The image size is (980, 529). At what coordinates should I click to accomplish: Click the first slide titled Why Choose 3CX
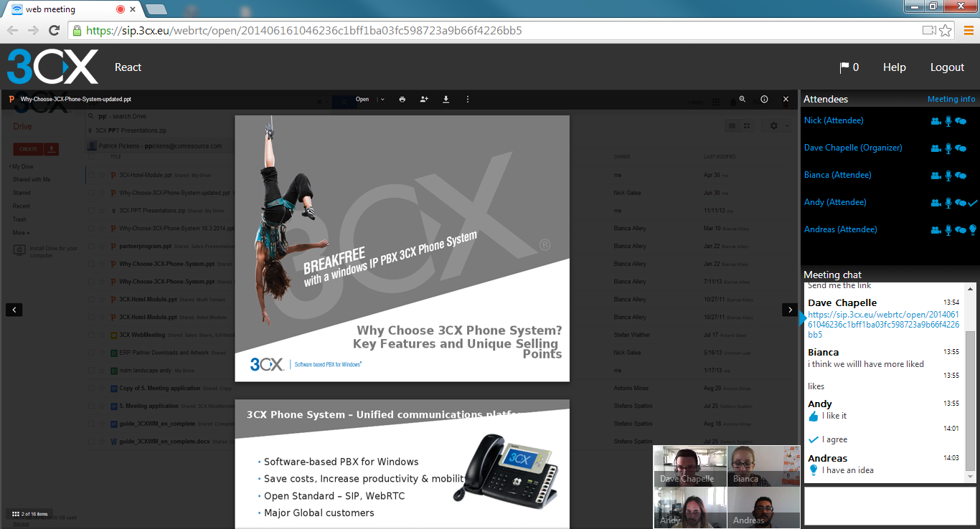[x=402, y=249]
